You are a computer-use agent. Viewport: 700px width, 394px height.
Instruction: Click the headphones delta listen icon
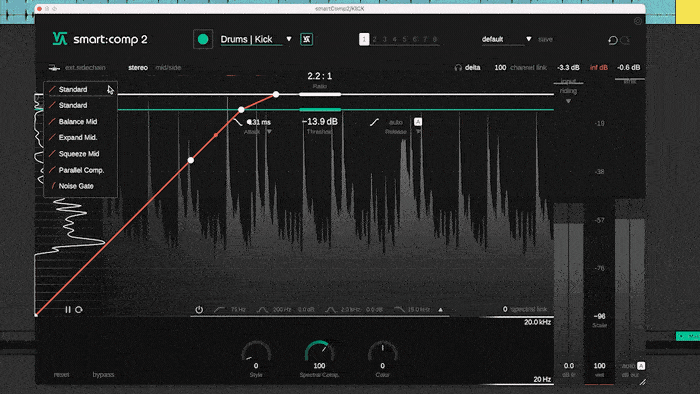point(458,67)
